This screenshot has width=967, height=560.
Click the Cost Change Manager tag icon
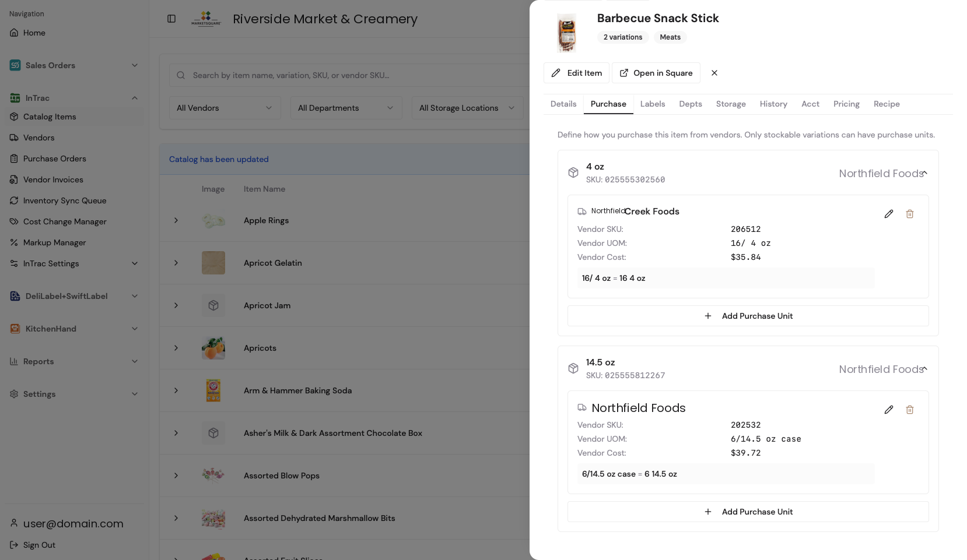(x=14, y=221)
